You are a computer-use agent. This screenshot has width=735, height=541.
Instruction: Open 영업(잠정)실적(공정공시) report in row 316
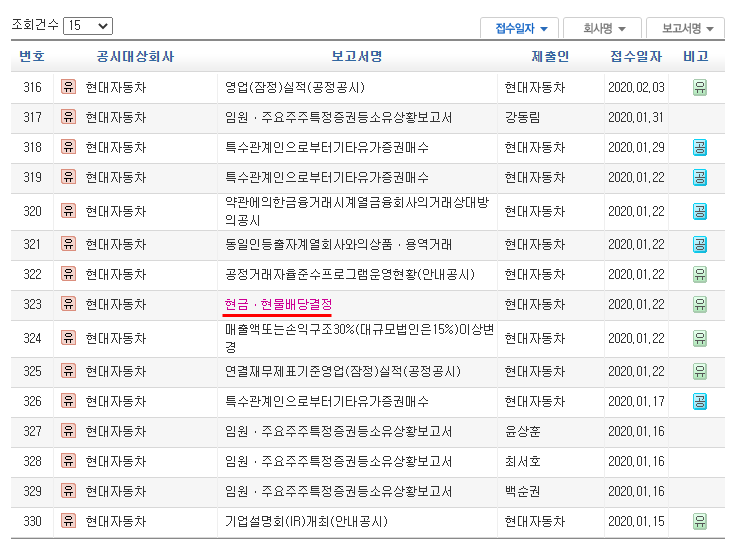pos(295,87)
